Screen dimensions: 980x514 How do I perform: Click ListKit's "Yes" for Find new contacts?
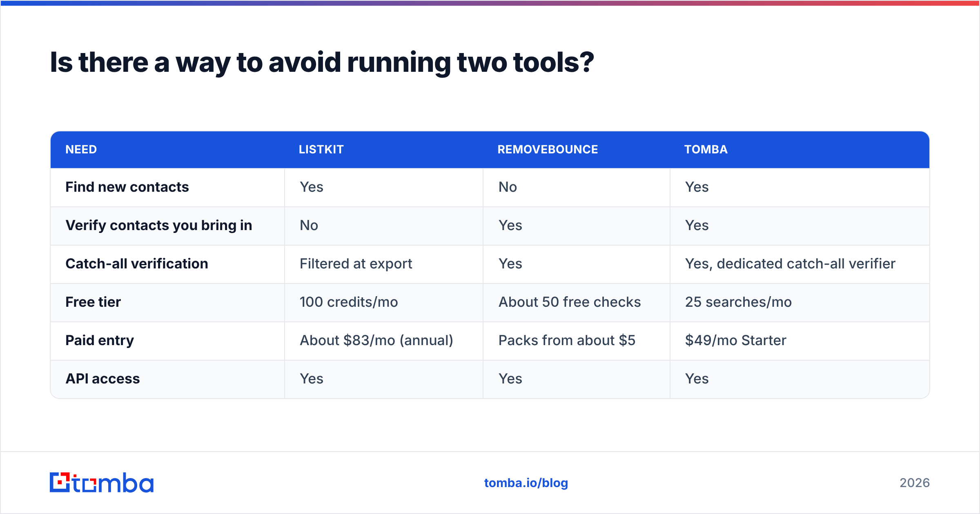tap(312, 187)
